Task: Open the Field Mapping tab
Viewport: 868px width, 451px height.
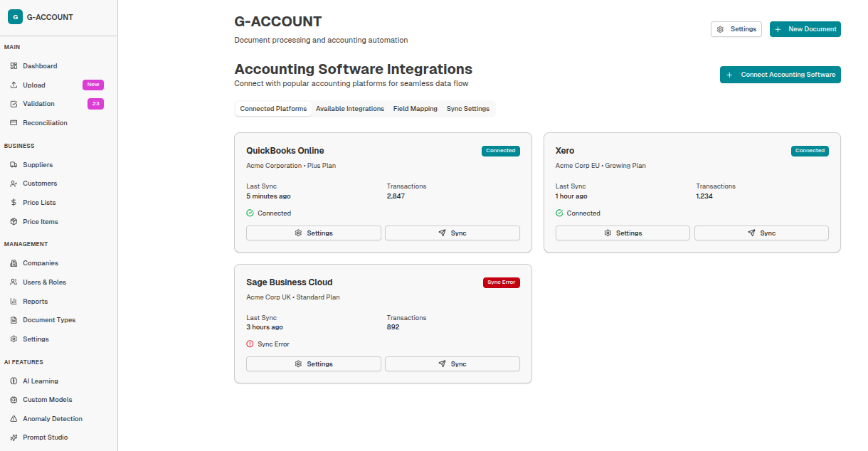Action: click(415, 108)
